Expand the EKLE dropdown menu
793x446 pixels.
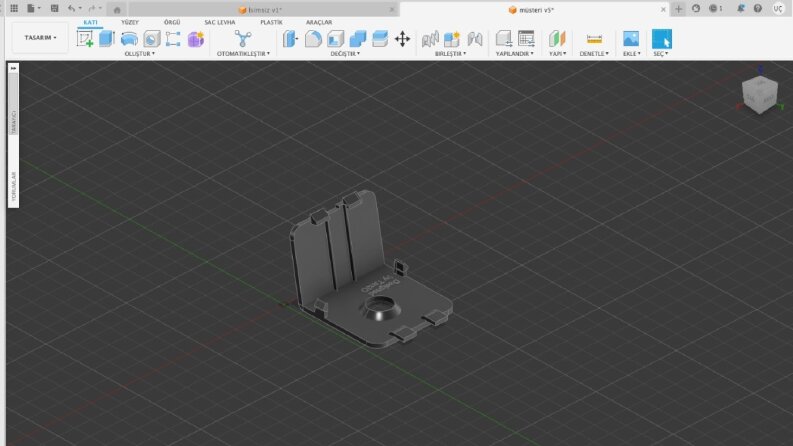click(631, 54)
